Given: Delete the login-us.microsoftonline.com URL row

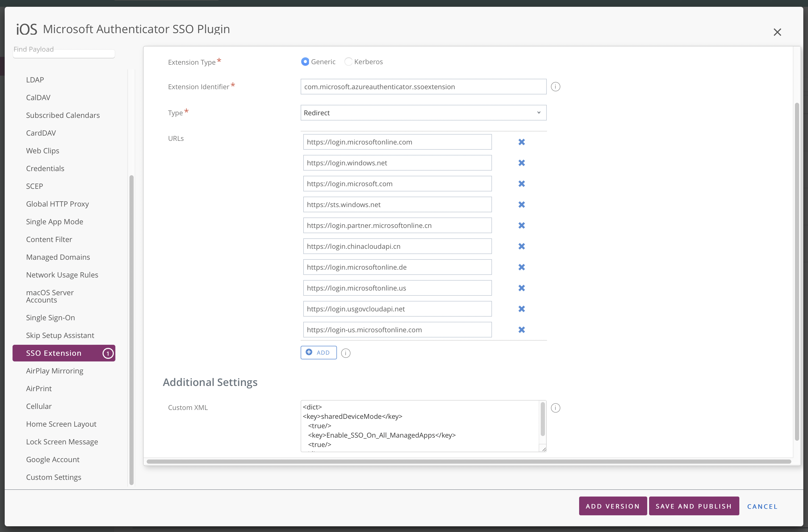Looking at the screenshot, I should coord(521,330).
